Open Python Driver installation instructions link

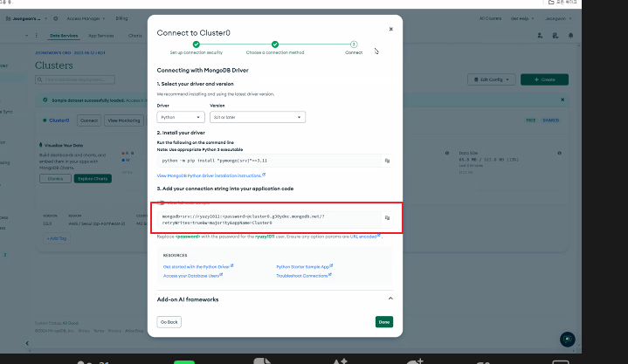point(211,175)
